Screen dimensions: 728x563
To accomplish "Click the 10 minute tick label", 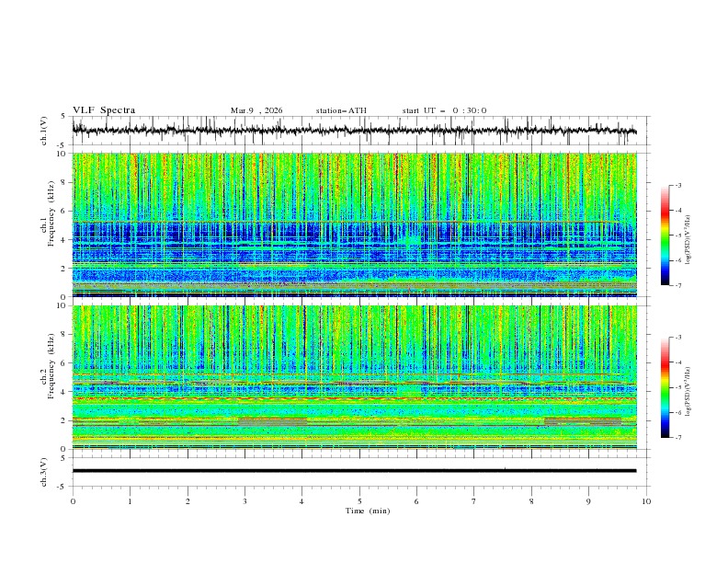I will point(646,501).
